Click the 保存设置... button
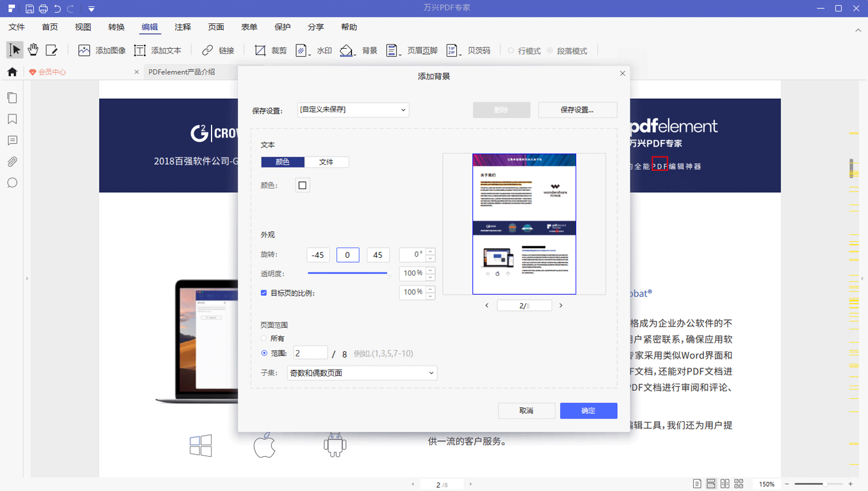The image size is (868, 491). 577,110
